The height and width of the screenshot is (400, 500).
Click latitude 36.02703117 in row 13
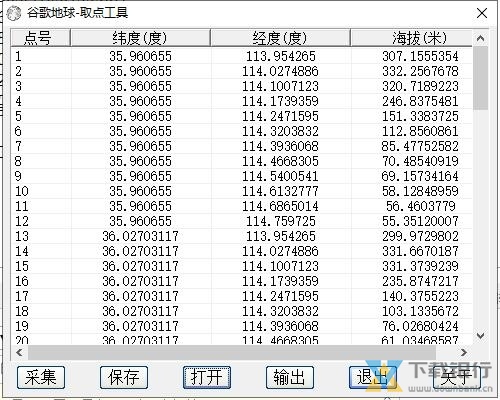(140, 236)
